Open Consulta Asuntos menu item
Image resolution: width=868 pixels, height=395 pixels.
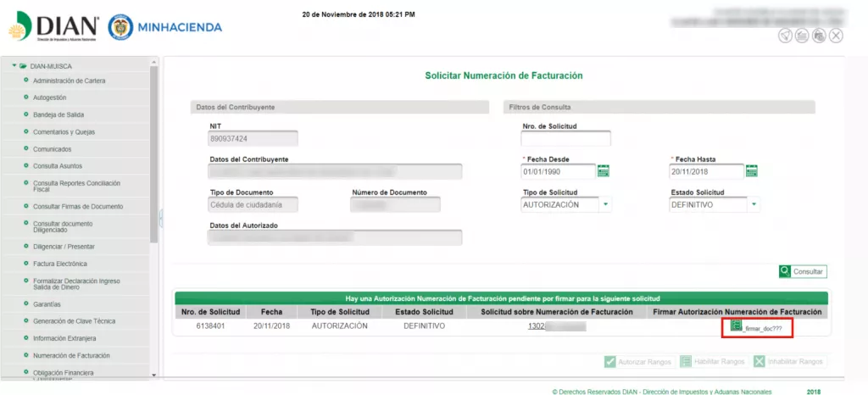click(x=58, y=166)
